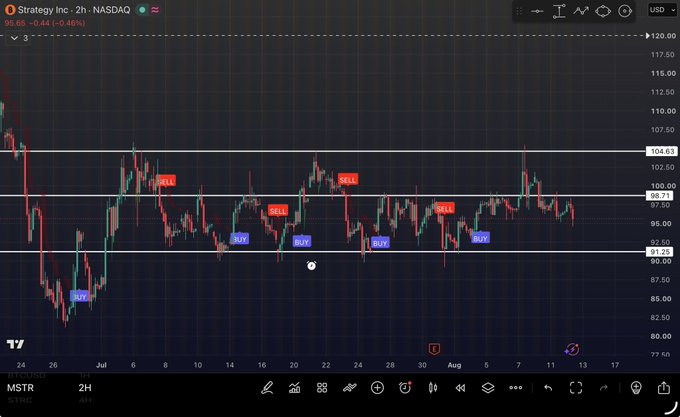Click the orange Bitcoin logo beside Strategy Inc

pos(10,10)
